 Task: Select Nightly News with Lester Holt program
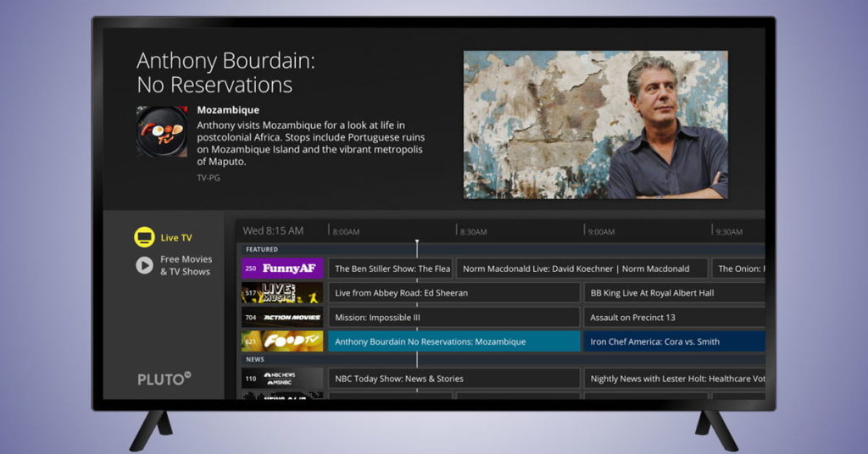click(674, 379)
